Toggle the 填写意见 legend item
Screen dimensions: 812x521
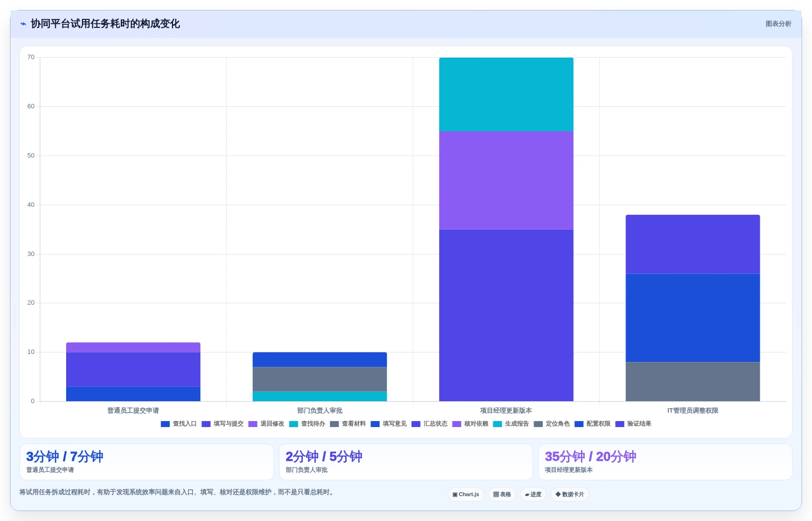pyautogui.click(x=388, y=424)
